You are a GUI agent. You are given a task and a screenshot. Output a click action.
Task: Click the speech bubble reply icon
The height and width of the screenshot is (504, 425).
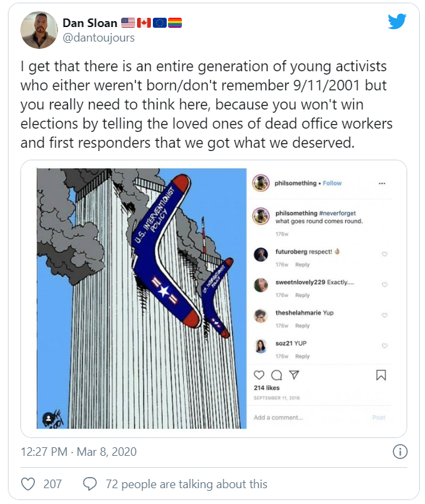click(x=90, y=484)
